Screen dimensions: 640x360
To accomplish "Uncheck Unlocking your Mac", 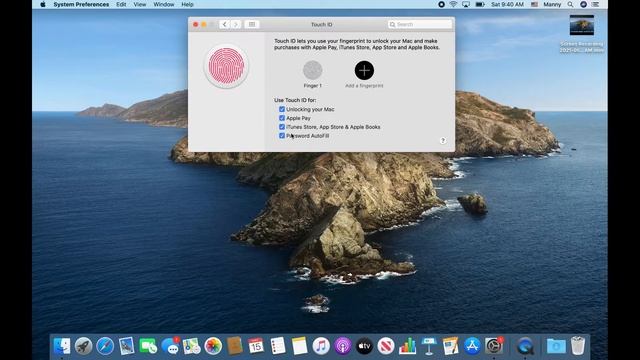I will pos(282,109).
